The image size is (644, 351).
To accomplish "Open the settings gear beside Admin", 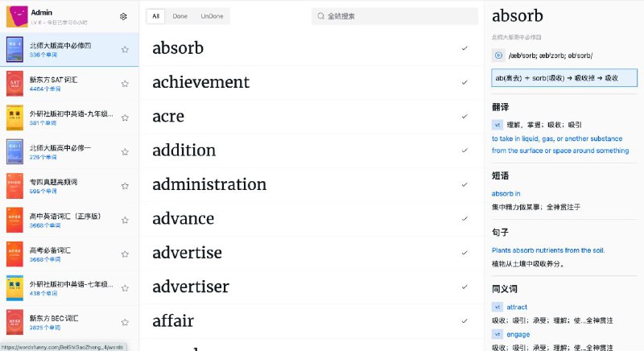I will (x=123, y=16).
